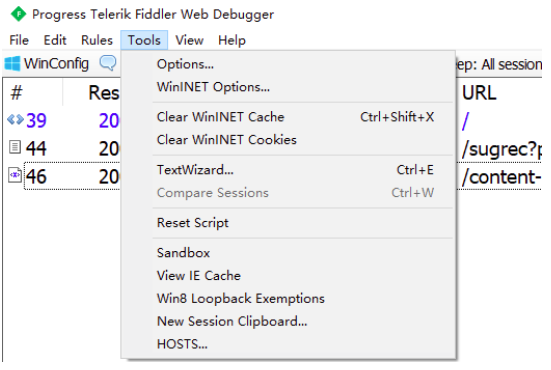Click the speech bubble comment icon
Screen dimensions: 551x370
(108, 63)
